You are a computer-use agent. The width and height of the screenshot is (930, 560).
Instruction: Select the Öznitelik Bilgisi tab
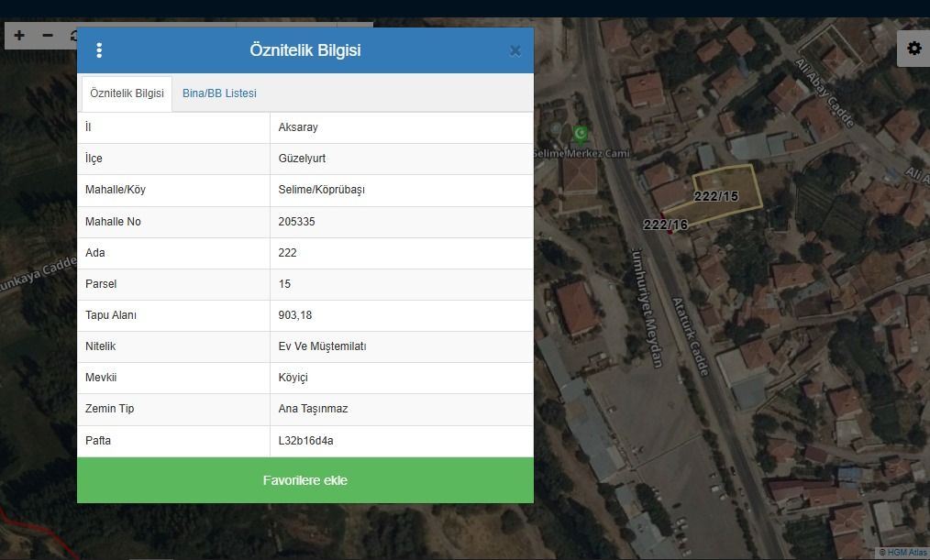click(x=127, y=93)
